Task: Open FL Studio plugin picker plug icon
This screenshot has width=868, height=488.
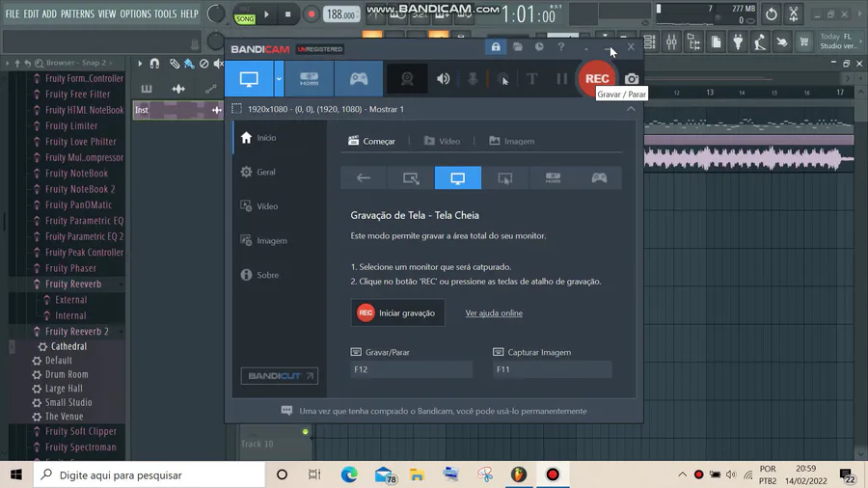Action: [x=738, y=42]
